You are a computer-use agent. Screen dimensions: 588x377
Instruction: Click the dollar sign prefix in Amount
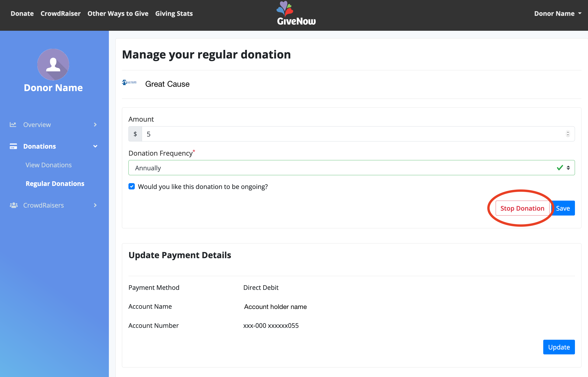coord(135,134)
